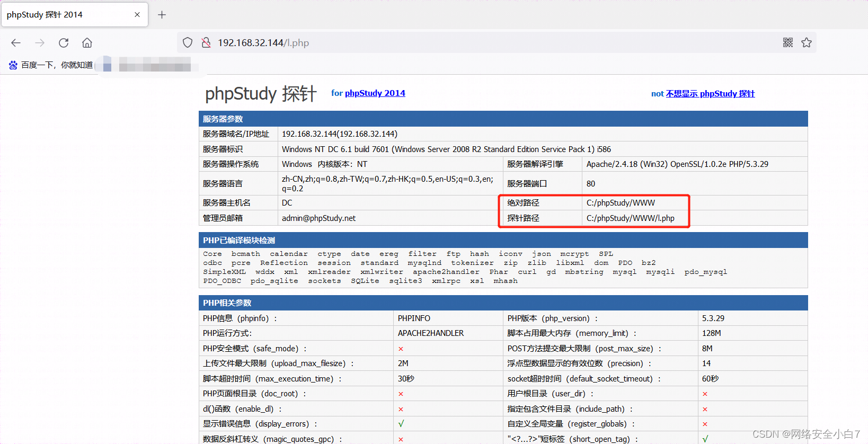Click the red cross for register_globals
The width and height of the screenshot is (868, 444).
[x=705, y=424]
